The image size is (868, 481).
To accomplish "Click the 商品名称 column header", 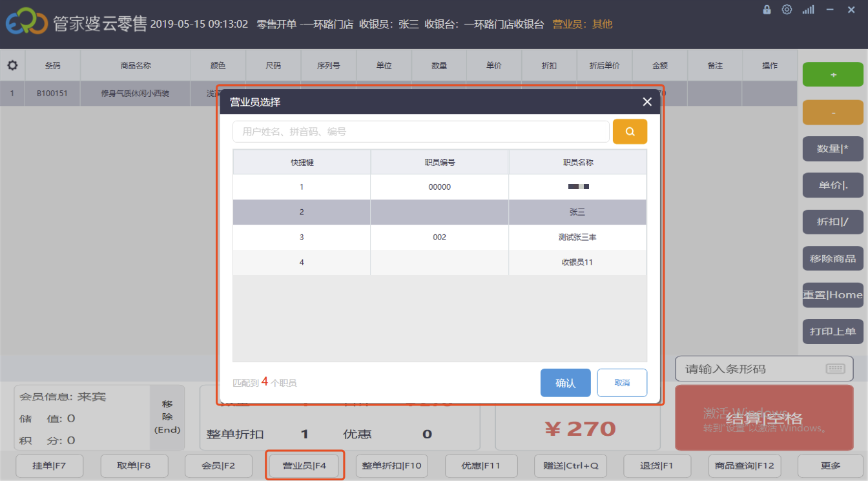I will point(136,66).
